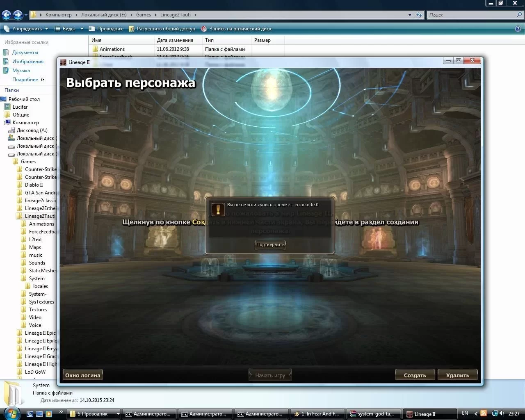Click Запись на оптический диск

click(236, 29)
